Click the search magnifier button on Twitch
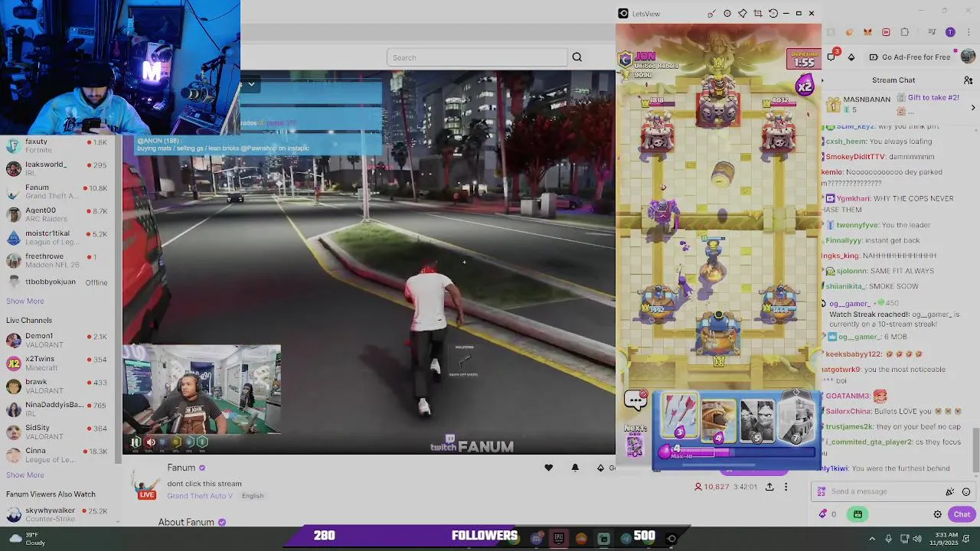The image size is (980, 551). tap(577, 57)
